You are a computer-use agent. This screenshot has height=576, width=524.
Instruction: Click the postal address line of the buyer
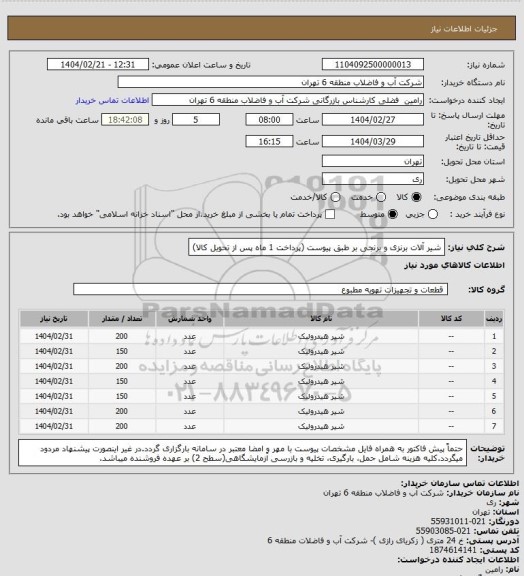pyautogui.click(x=393, y=541)
